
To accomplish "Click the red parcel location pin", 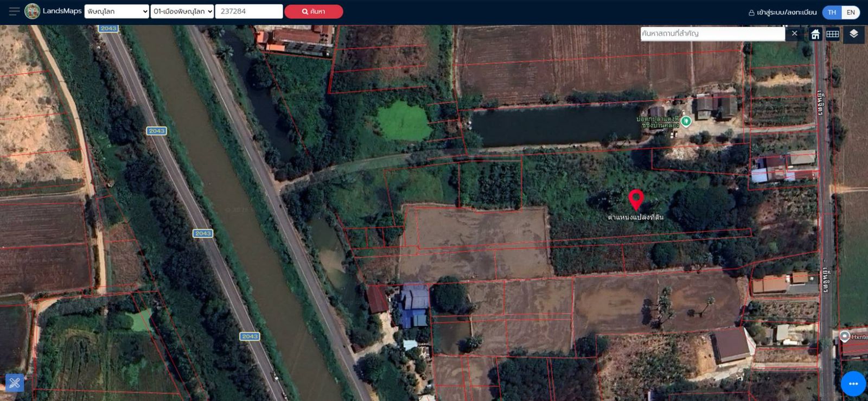I will pyautogui.click(x=636, y=200).
